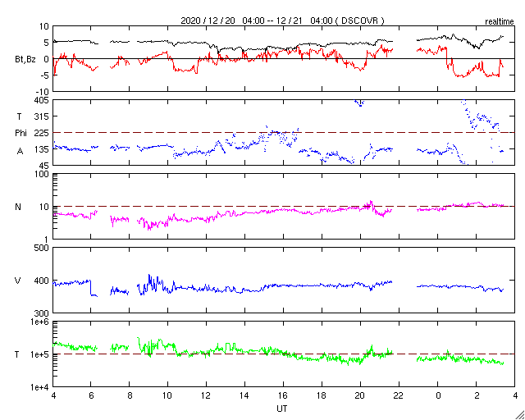
Task: Click the '14' hour label on time axis
Action: [244, 396]
